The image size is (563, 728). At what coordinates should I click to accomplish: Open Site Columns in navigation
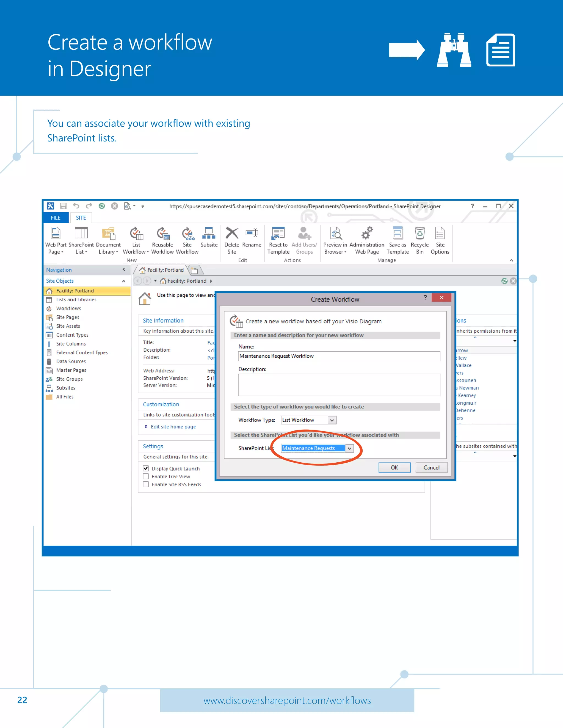71,344
